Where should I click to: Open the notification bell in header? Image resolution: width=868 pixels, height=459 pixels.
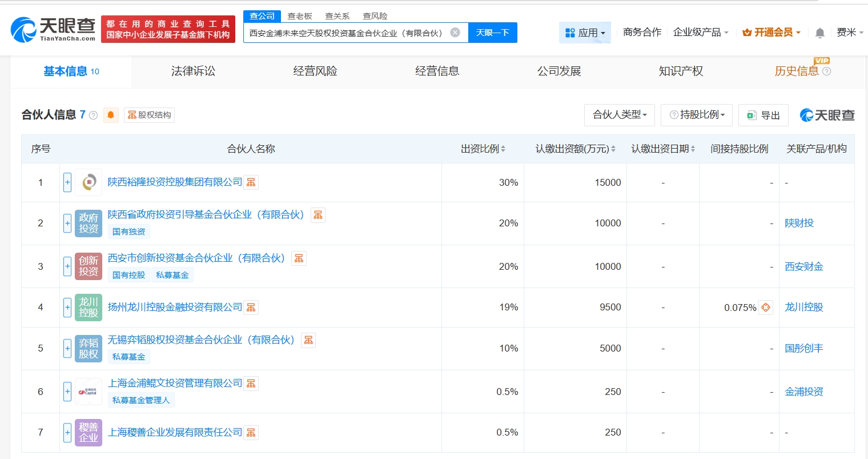[x=820, y=33]
